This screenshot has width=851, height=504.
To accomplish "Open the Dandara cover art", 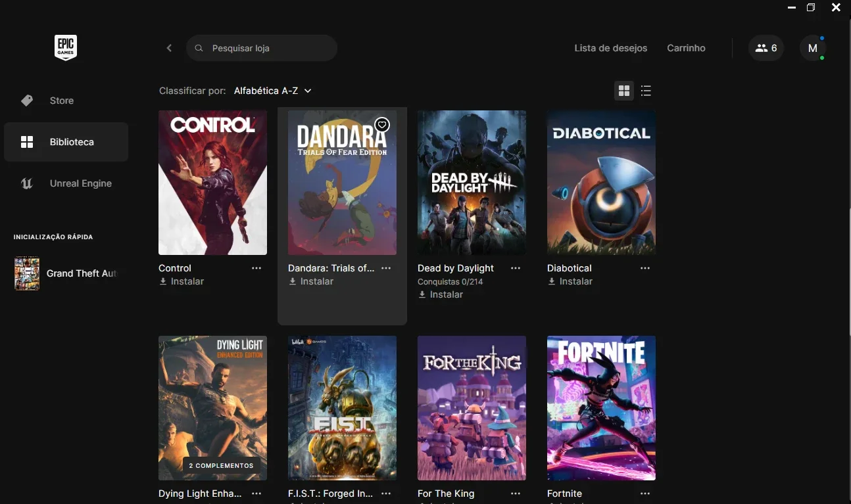I will pos(342,183).
